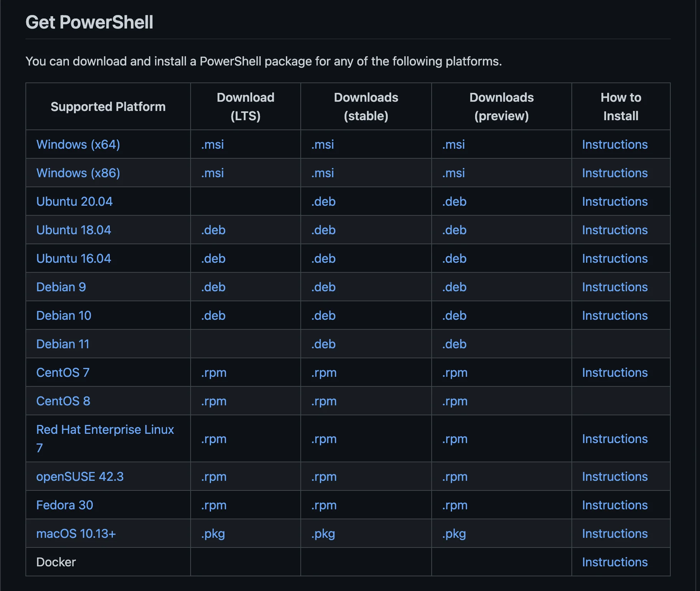Download the stable .rpm for openSUSE 42.3

pos(323,477)
